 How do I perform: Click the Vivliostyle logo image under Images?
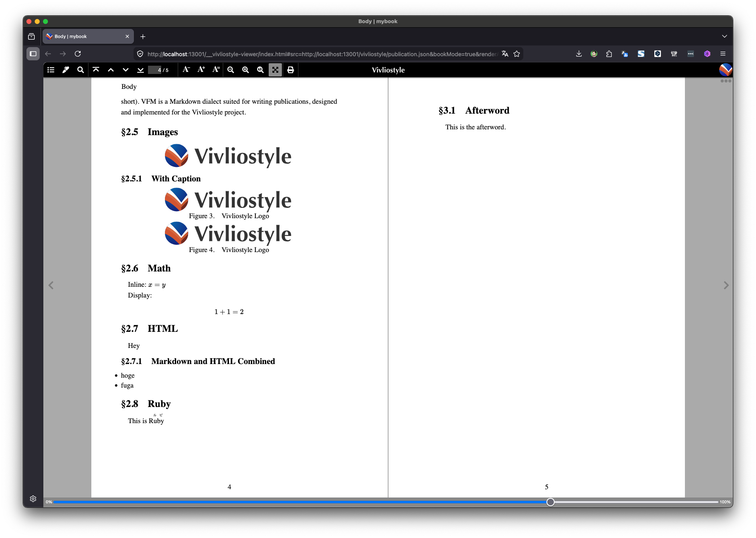[228, 156]
